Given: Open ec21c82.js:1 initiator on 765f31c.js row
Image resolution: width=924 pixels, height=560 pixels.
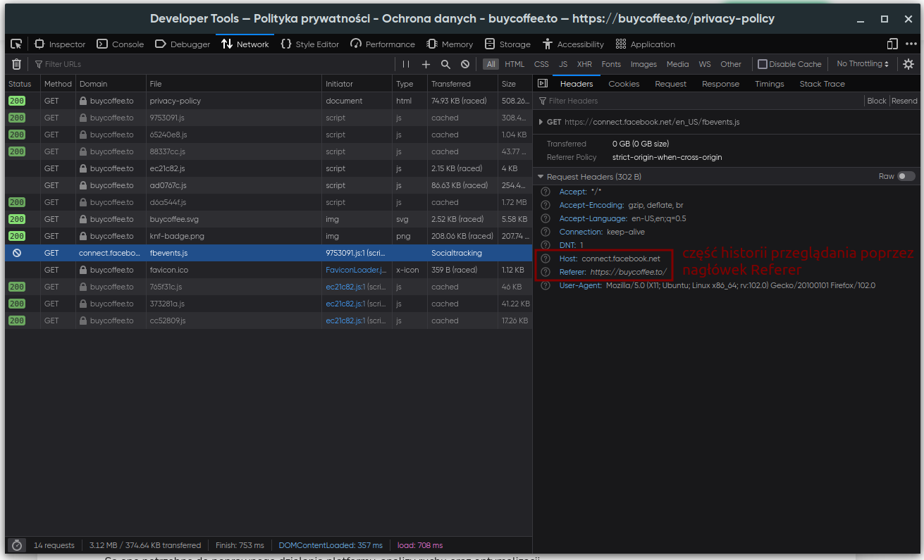Looking at the screenshot, I should click(345, 287).
